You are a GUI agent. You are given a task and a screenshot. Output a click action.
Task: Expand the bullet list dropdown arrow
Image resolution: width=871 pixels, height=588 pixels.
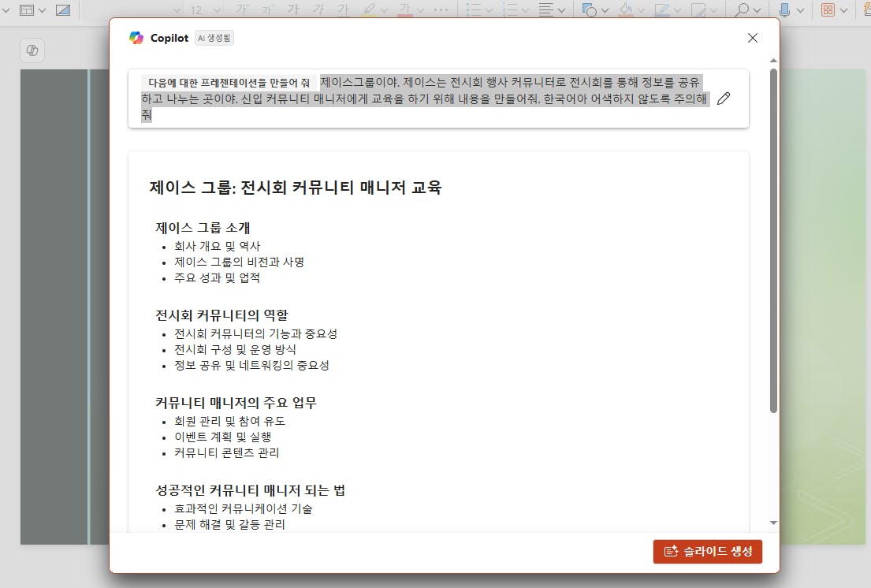[x=489, y=10]
